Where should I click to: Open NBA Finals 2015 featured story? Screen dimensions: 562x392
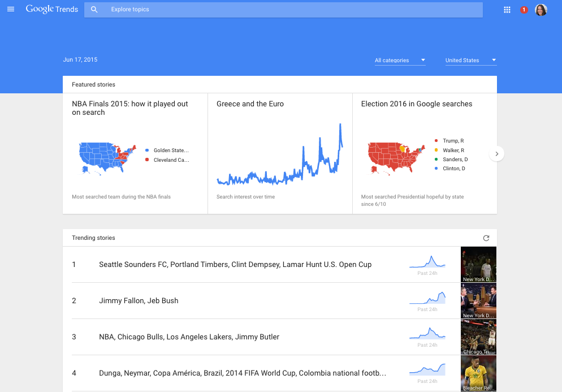point(130,108)
